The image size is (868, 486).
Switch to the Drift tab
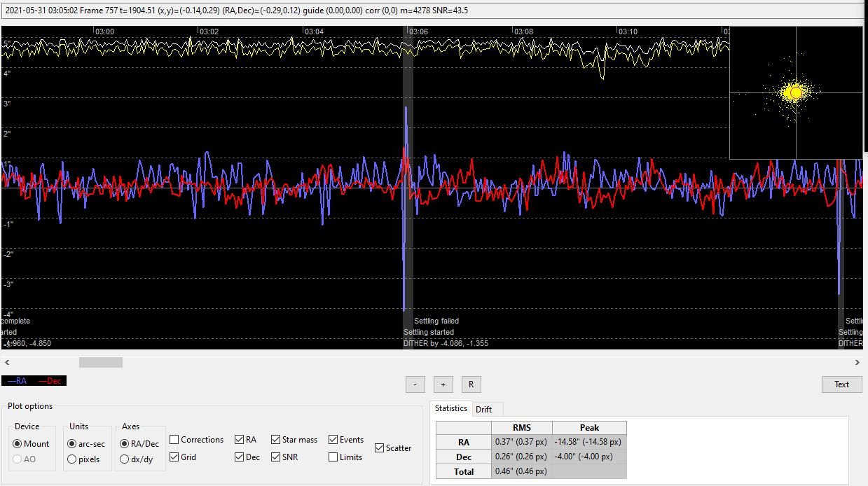483,409
